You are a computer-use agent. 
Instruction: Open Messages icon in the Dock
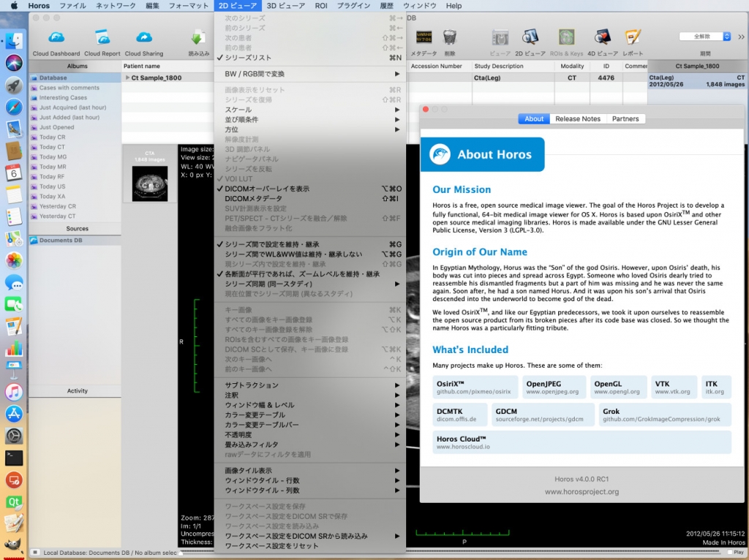coord(14,282)
